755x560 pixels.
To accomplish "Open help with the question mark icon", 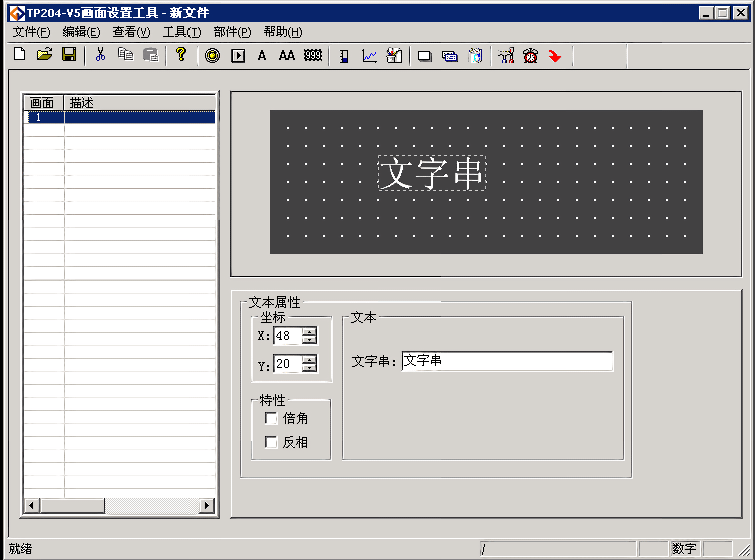I will point(181,54).
